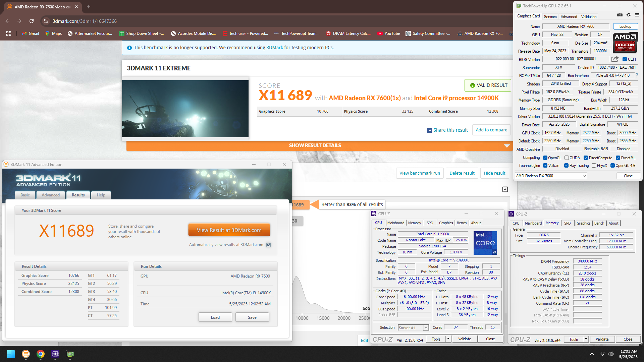Toggle OpenGL 4.6 checkbox
Image resolution: width=644 pixels, height=362 pixels.
pyautogui.click(x=612, y=166)
